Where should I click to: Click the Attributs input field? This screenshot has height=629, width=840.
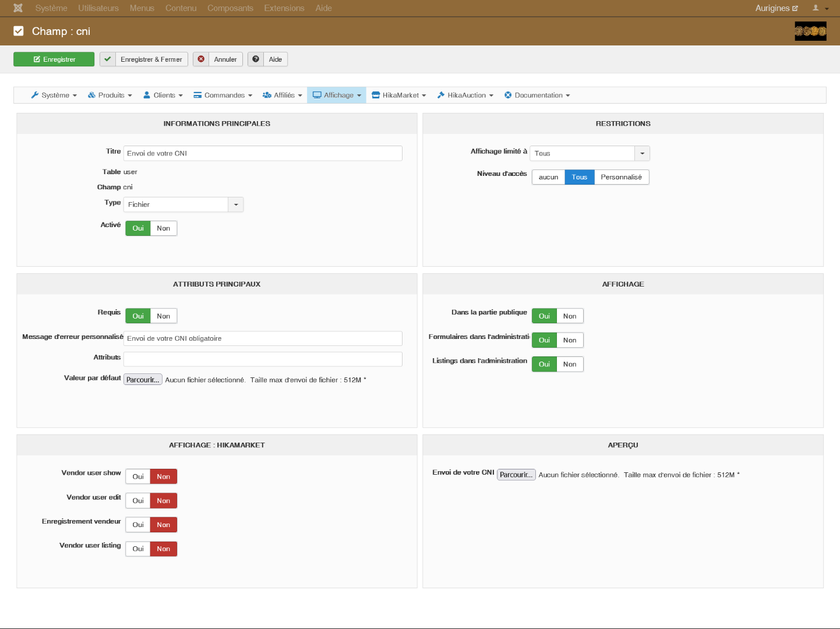[263, 359]
